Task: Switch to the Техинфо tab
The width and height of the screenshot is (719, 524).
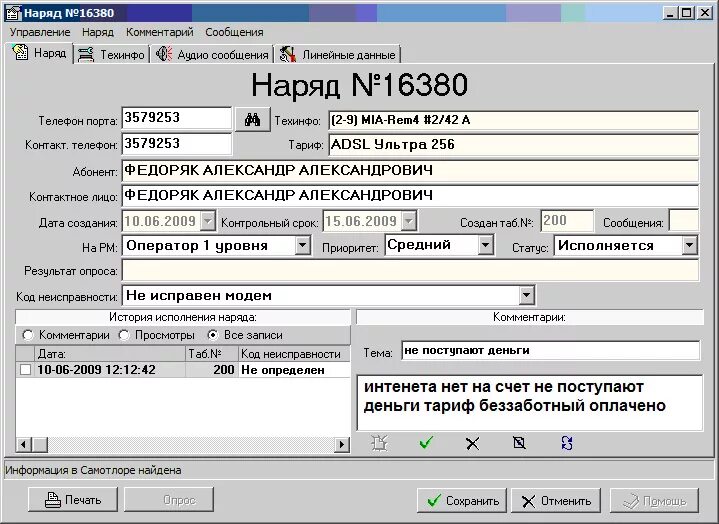Action: pos(111,55)
